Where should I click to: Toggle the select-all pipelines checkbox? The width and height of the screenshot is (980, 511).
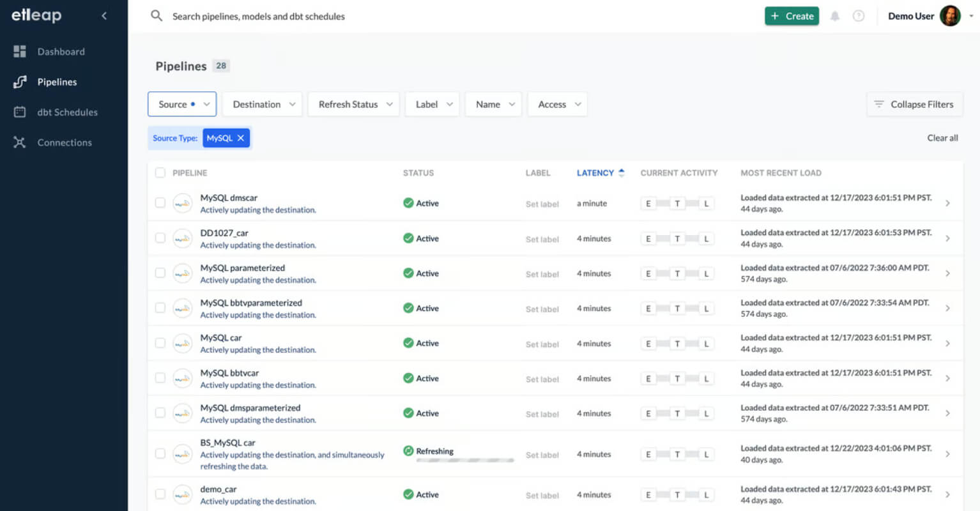pyautogui.click(x=160, y=172)
